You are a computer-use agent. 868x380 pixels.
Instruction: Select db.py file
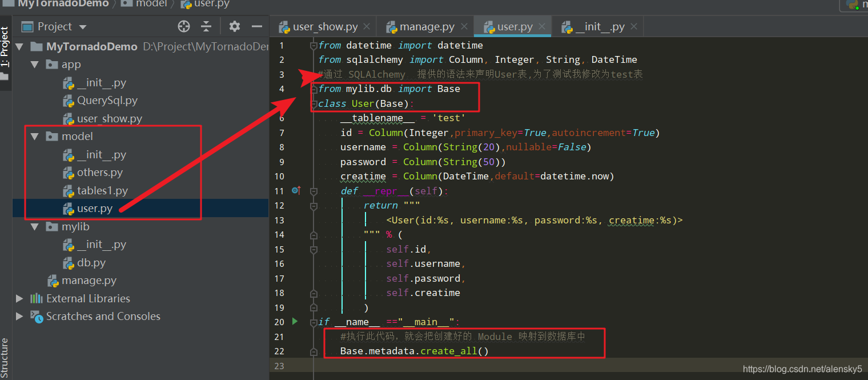point(91,263)
